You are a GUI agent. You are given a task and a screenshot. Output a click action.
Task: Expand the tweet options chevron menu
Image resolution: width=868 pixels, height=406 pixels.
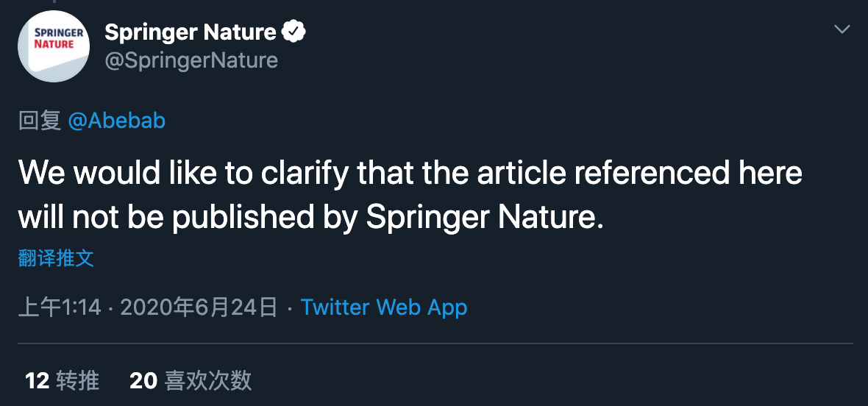(842, 30)
